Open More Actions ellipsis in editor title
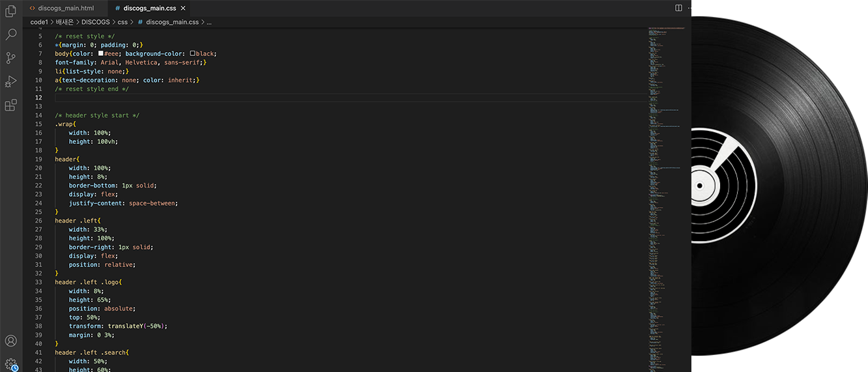Viewport: 868px width, 372px height. 690,8
